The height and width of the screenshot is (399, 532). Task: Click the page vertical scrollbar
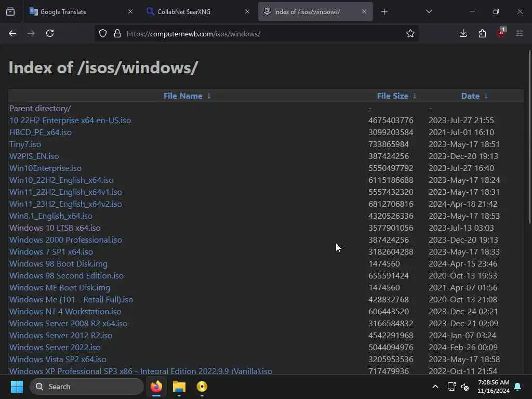(x=529, y=137)
